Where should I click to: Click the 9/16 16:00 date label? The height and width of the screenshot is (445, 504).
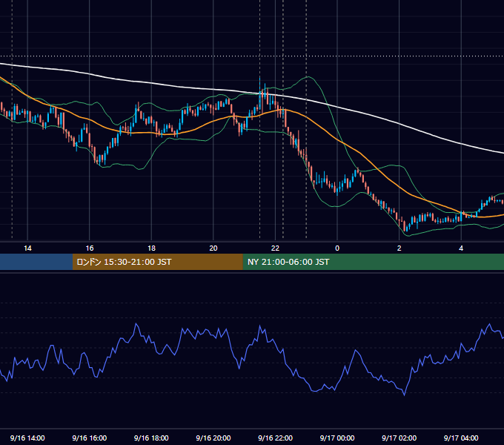(90, 438)
